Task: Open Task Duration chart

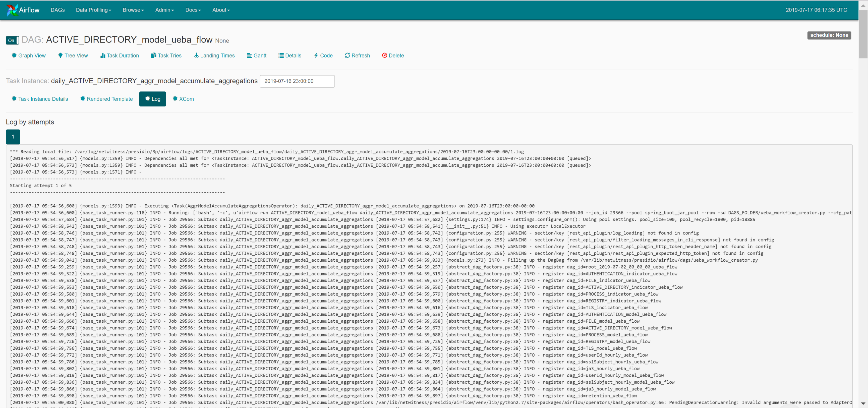Action: coord(120,55)
